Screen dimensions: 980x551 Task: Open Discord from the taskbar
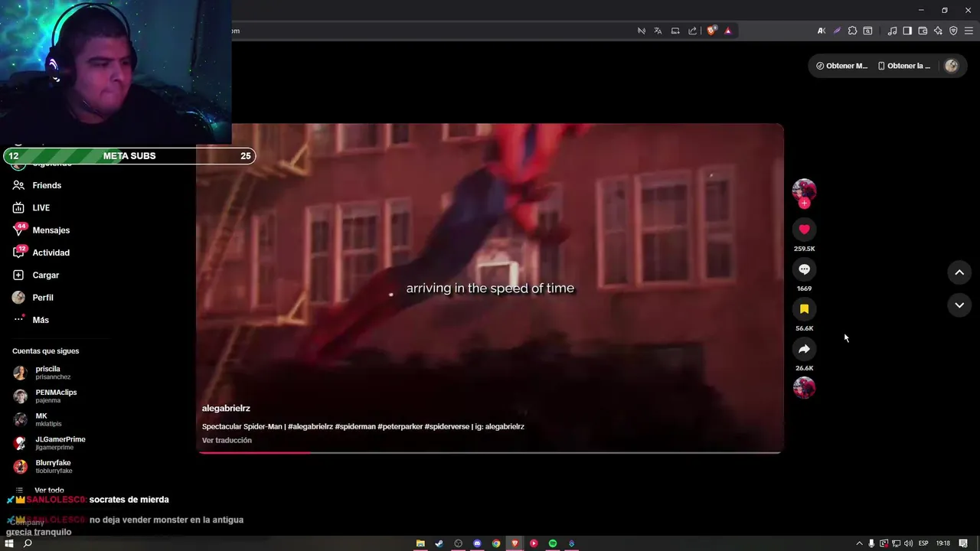click(x=477, y=543)
